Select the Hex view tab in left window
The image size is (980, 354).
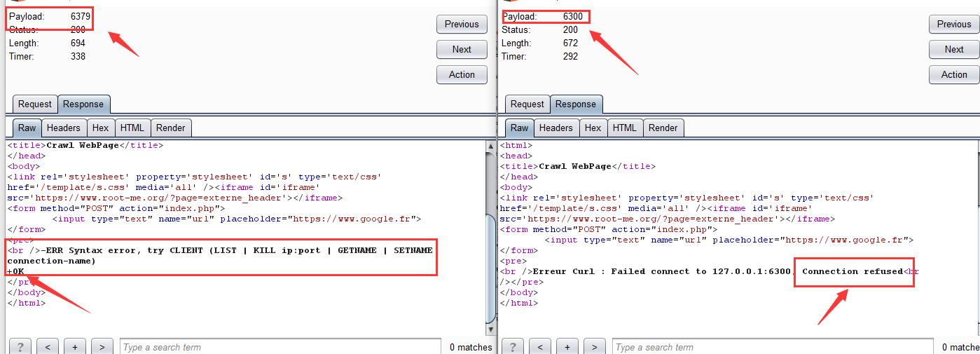101,128
